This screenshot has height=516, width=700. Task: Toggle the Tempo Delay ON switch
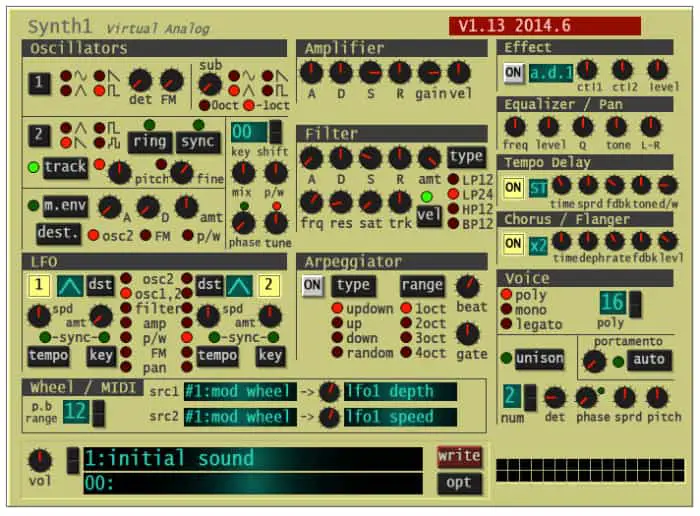point(513,188)
